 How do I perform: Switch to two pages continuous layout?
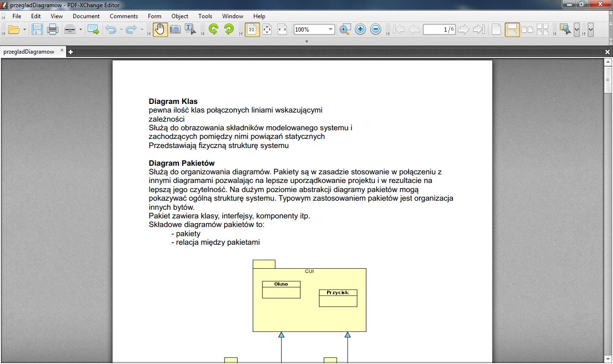(543, 30)
